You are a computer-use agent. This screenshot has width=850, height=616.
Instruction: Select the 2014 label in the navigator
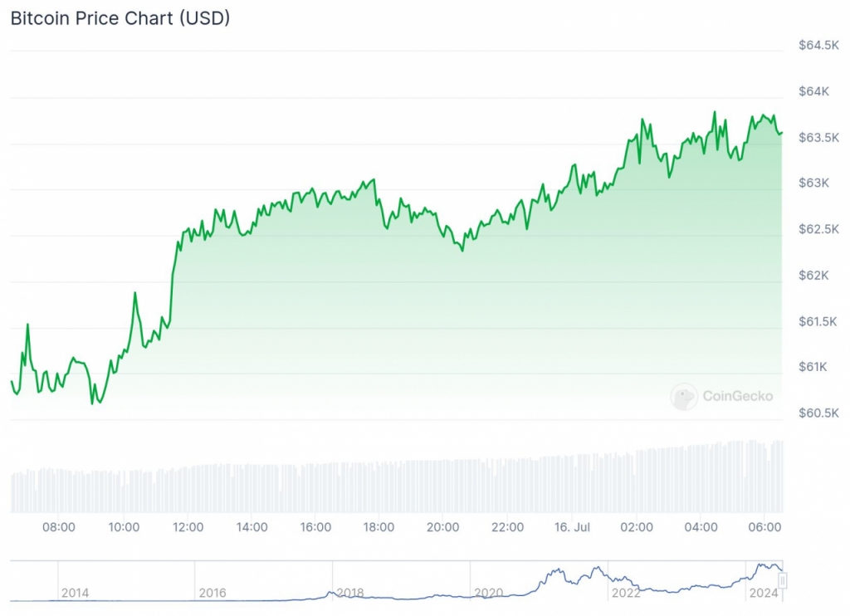click(x=75, y=593)
